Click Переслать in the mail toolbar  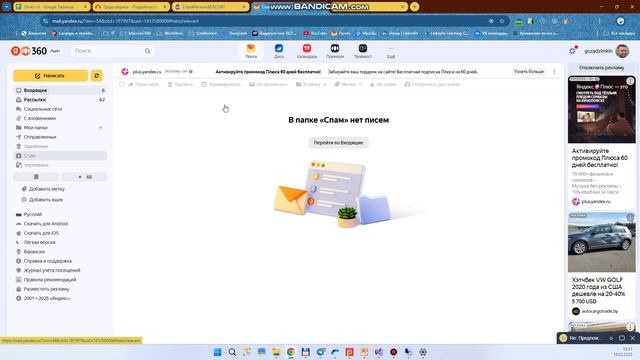click(x=143, y=84)
